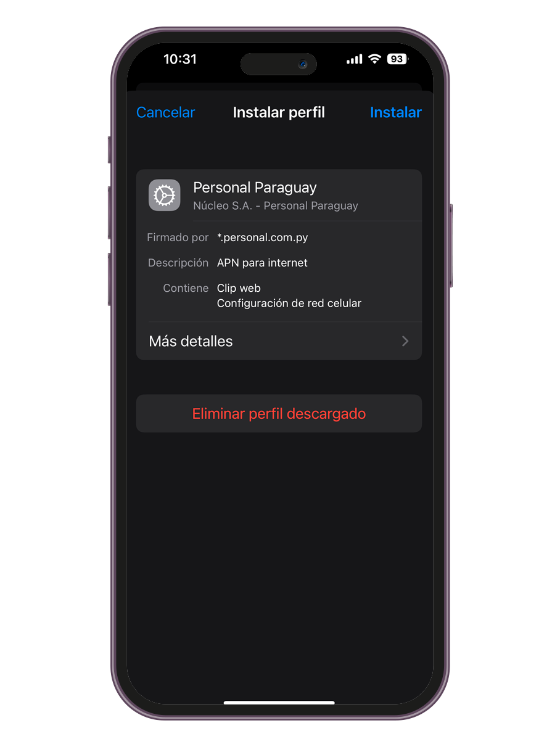Tap the APN para internet description

[262, 263]
